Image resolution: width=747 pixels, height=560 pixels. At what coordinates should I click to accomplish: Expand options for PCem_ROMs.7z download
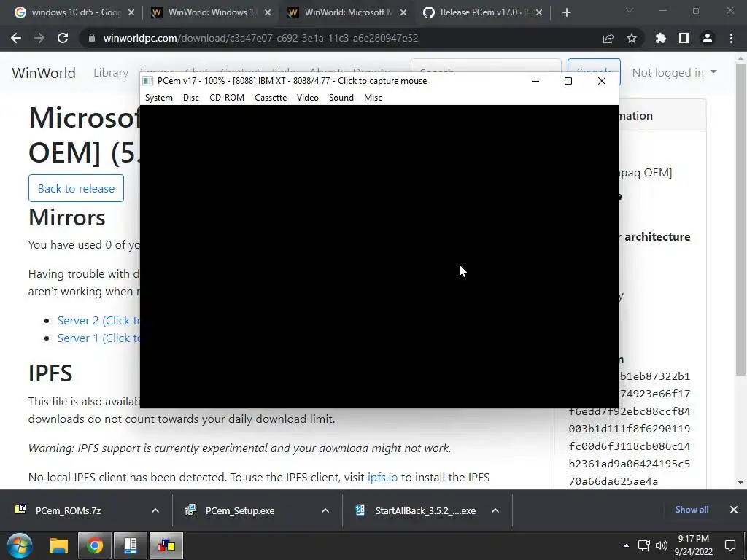155,510
